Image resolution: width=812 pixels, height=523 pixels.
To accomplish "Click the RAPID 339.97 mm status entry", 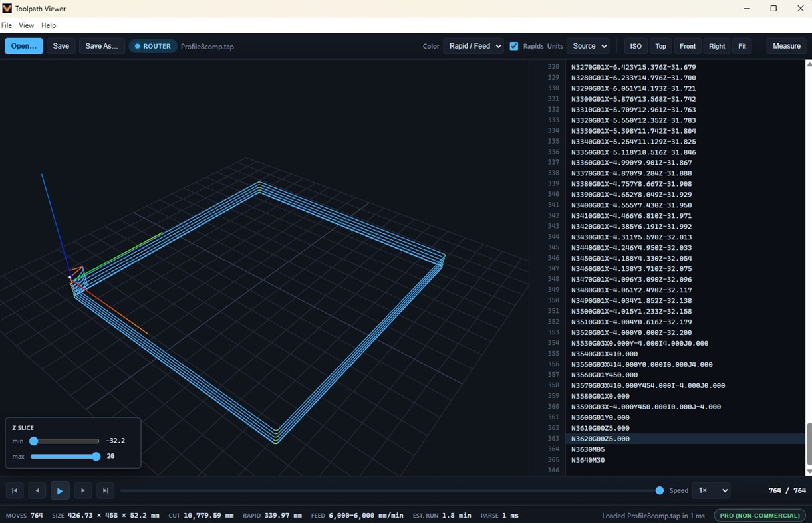I will tap(272, 515).
